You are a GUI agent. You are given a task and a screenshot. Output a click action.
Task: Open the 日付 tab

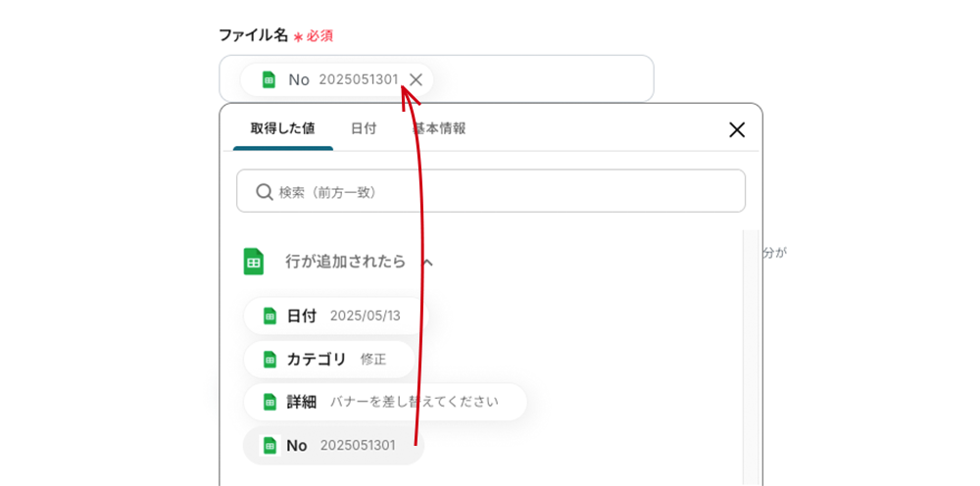click(x=364, y=128)
